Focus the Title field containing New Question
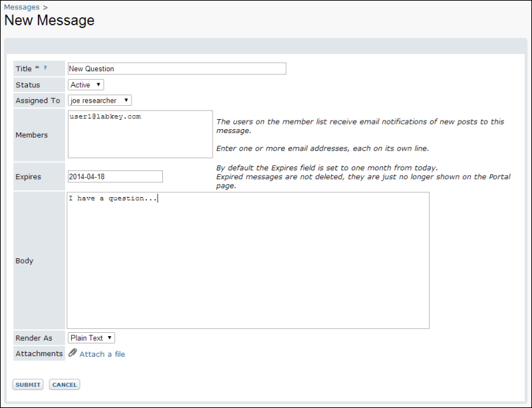 tap(177, 69)
